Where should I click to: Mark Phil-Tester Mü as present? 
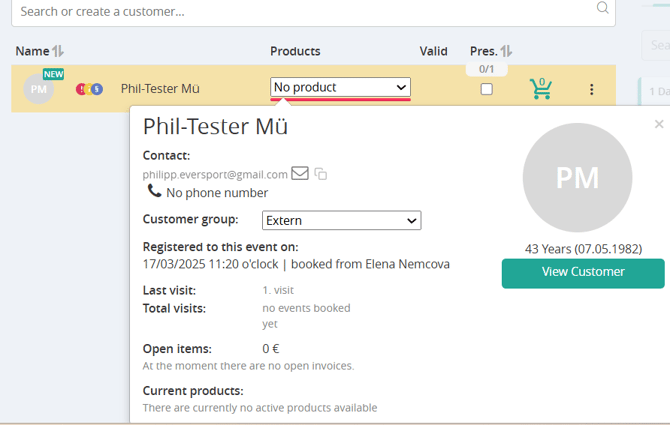tap(487, 89)
